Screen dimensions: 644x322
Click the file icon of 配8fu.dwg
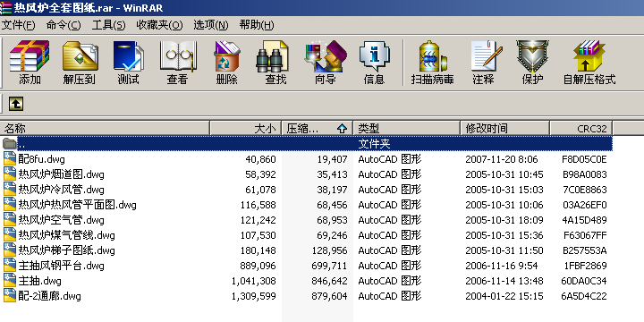[x=10, y=158]
